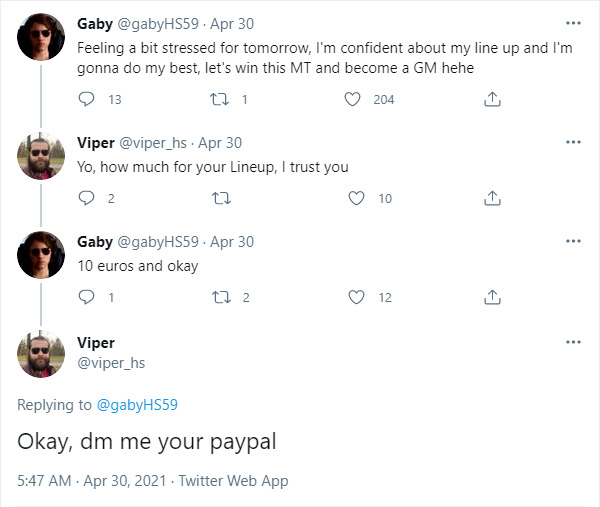The height and width of the screenshot is (507, 600).
Task: Open more options on the main Viper tweet
Action: (x=572, y=342)
